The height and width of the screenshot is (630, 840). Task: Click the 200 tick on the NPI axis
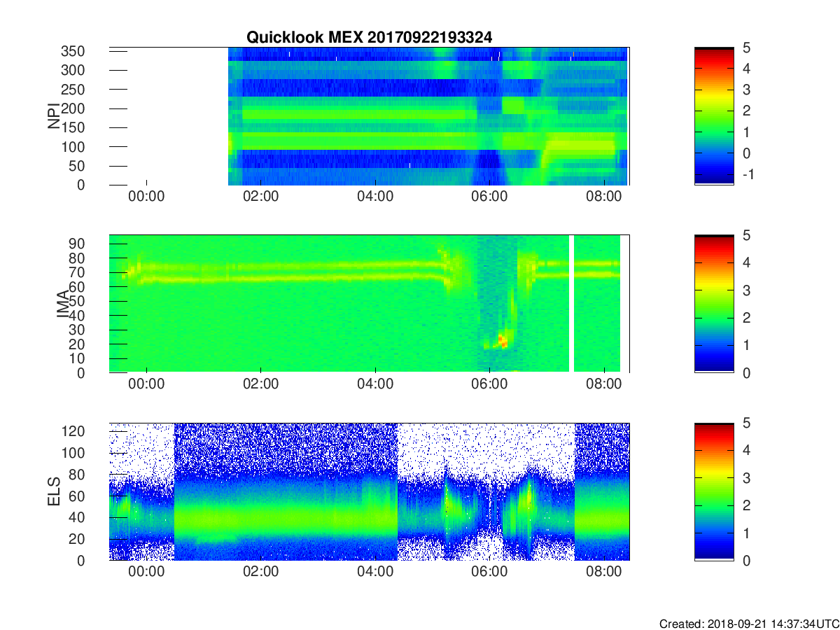[x=72, y=108]
